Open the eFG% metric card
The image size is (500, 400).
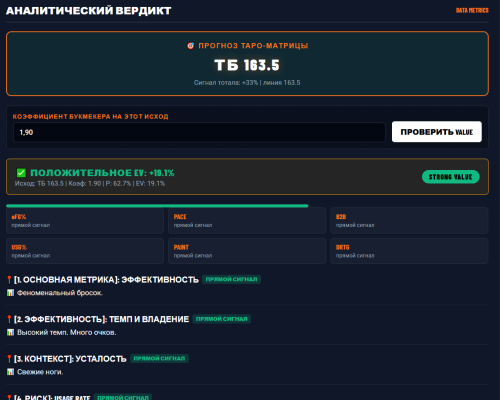85,221
